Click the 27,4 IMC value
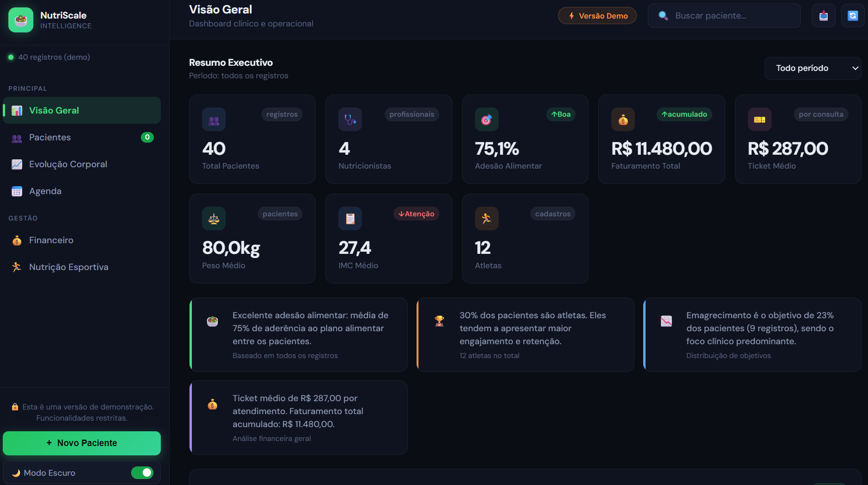The image size is (868, 485). pos(355,248)
